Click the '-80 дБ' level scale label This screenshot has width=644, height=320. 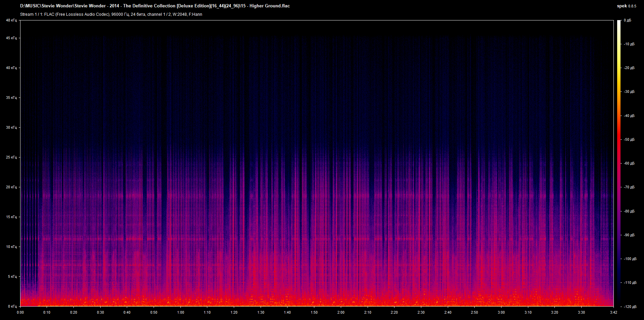(629, 211)
